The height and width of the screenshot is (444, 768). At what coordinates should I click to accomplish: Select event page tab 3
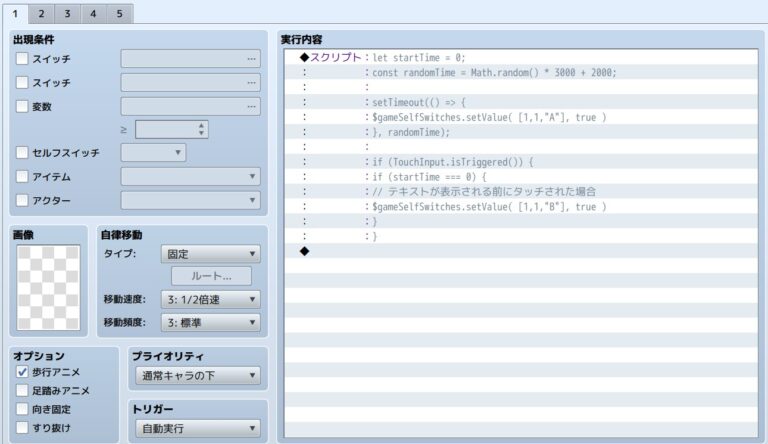click(x=67, y=14)
